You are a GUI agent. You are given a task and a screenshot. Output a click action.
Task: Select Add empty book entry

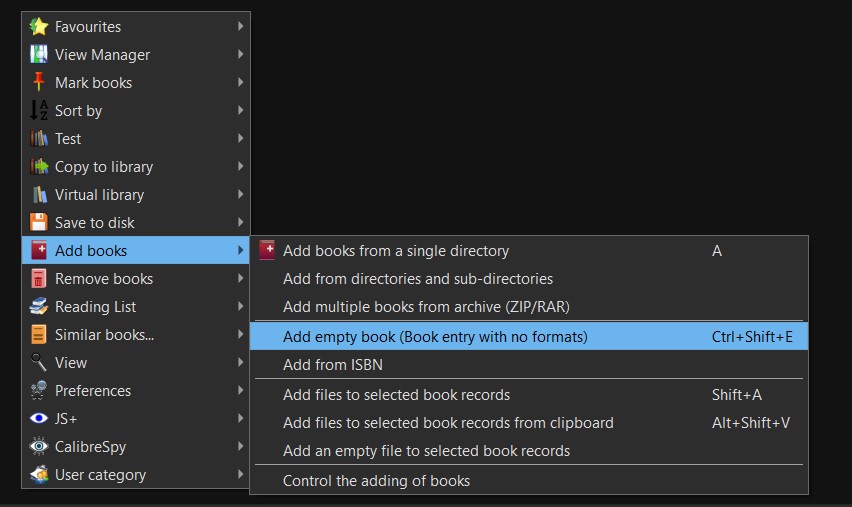[x=435, y=337]
